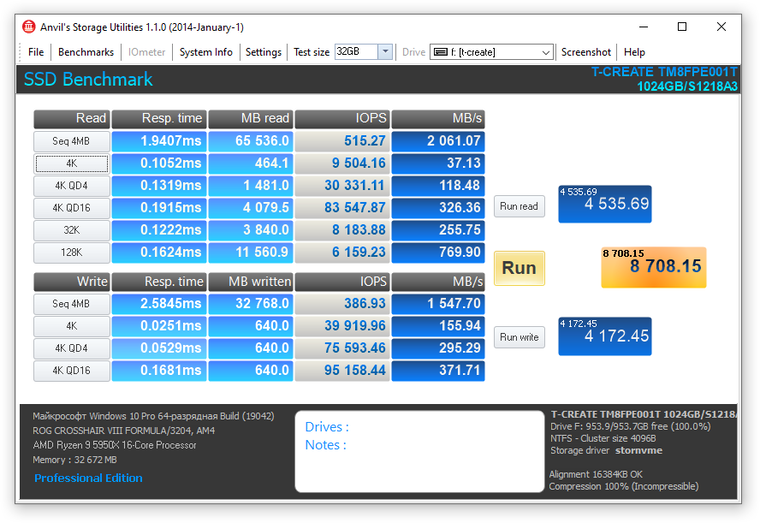Click the Write column header
The width and height of the screenshot is (760, 523).
click(72, 282)
